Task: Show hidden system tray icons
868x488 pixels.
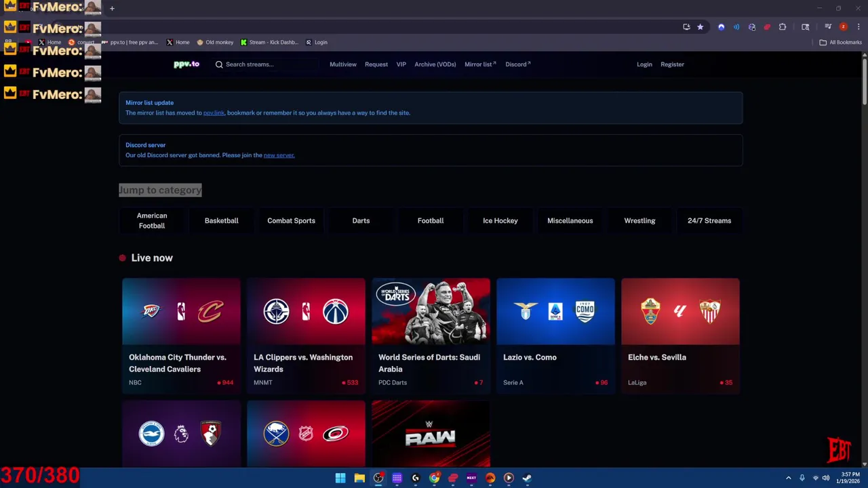Action: [788, 478]
